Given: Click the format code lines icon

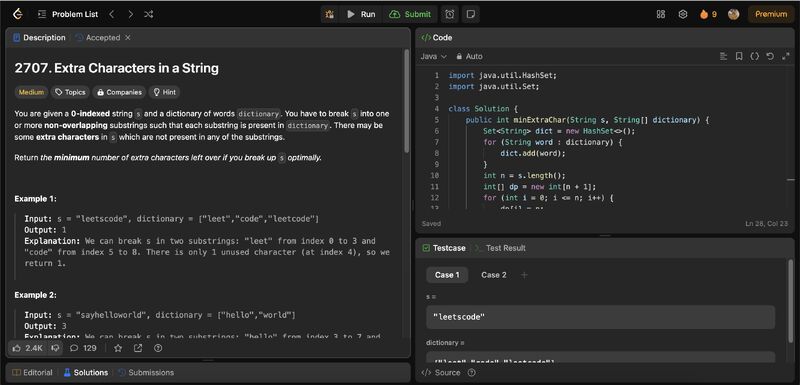Looking at the screenshot, I should (x=723, y=56).
